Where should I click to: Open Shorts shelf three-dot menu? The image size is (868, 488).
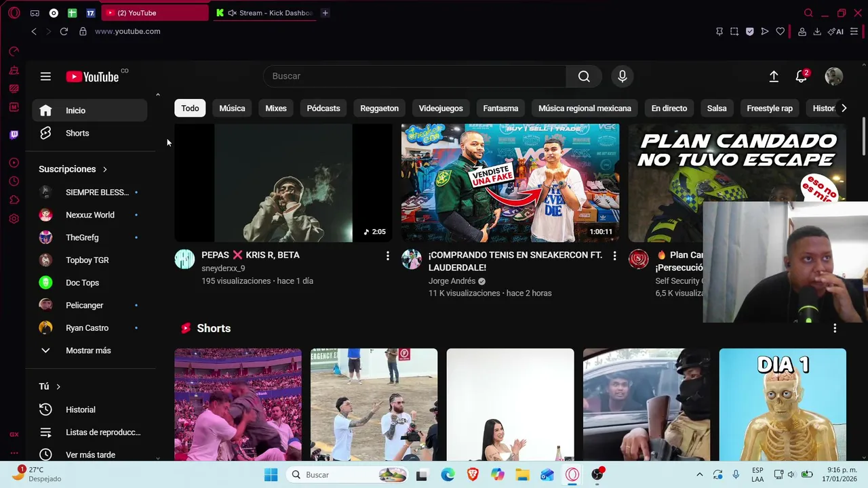tap(835, 328)
